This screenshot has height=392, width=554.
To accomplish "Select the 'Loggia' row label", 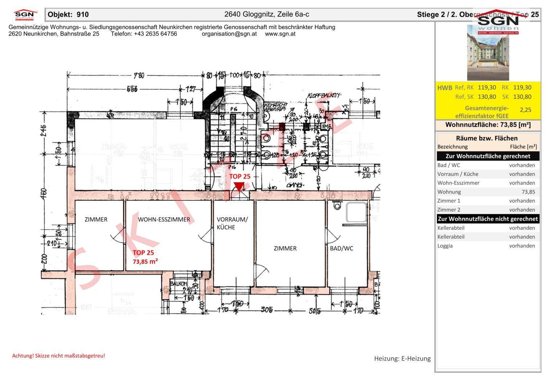I will [x=445, y=246].
